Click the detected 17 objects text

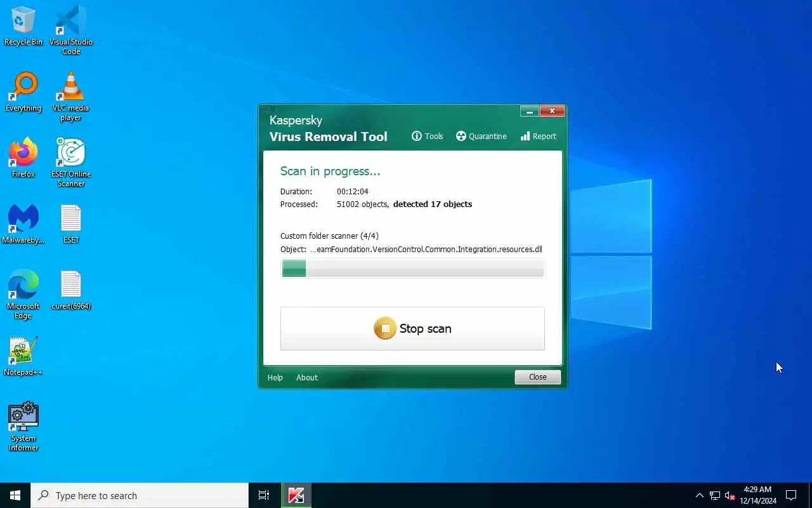(433, 204)
